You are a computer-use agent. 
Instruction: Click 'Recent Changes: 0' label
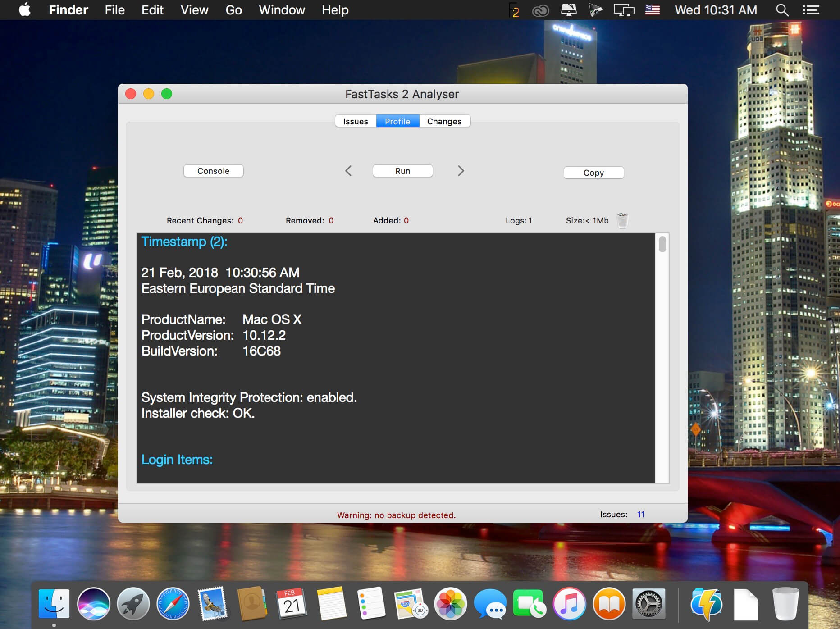click(205, 220)
